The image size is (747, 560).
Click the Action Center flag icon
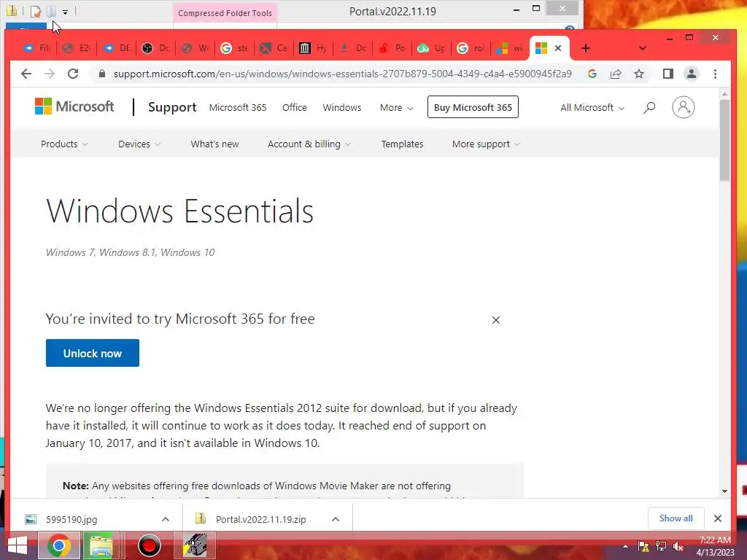[x=643, y=546]
